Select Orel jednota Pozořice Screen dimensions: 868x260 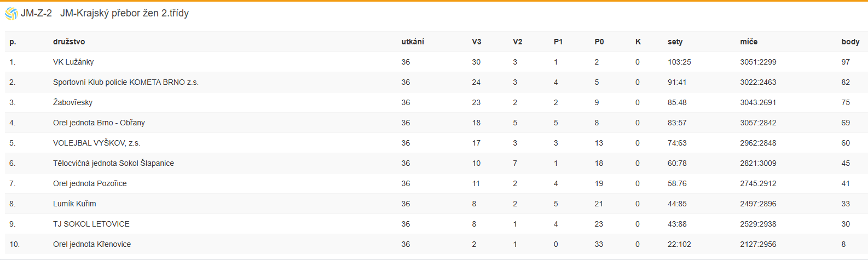coord(90,183)
